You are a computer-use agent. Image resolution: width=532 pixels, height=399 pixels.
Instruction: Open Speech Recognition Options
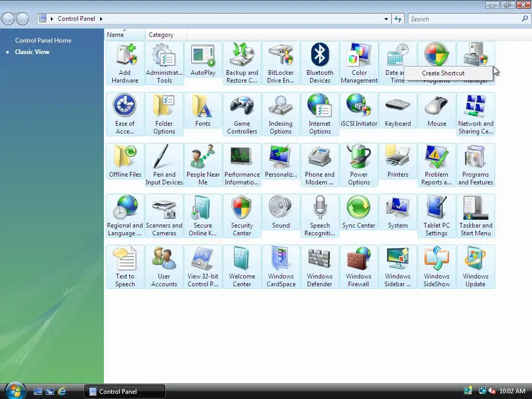(x=320, y=216)
